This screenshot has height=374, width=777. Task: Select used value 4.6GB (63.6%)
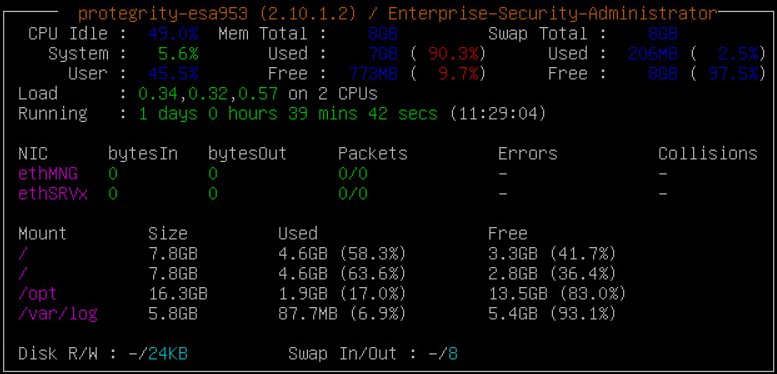click(x=342, y=273)
